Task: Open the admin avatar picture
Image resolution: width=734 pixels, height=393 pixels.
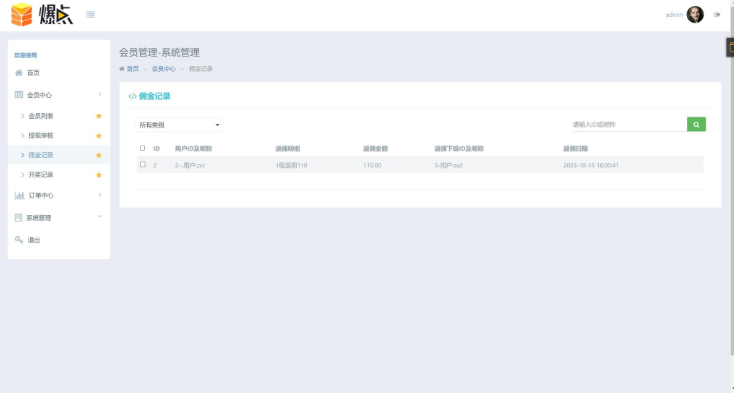Action: pos(695,15)
